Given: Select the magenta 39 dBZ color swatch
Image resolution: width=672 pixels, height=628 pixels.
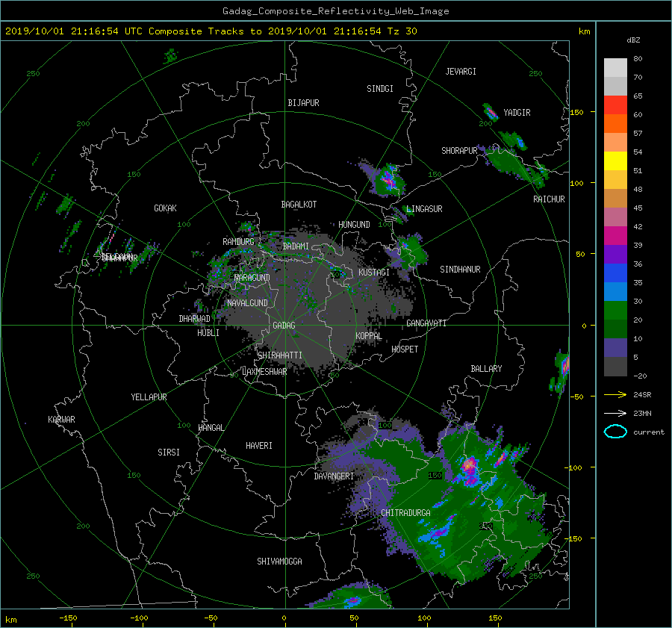Looking at the screenshot, I should point(615,236).
